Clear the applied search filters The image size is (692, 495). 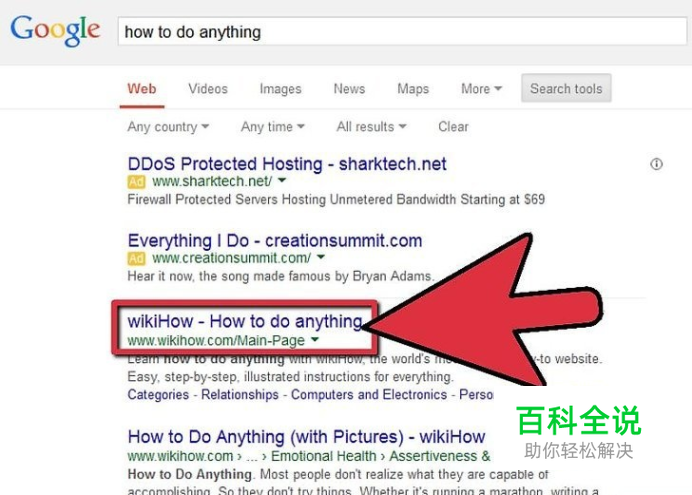pos(453,127)
